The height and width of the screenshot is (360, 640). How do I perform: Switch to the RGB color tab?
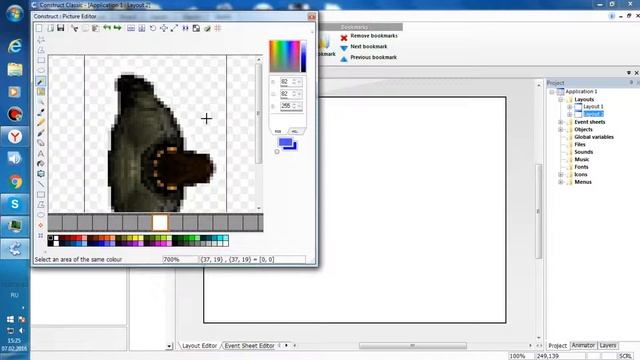pyautogui.click(x=278, y=131)
